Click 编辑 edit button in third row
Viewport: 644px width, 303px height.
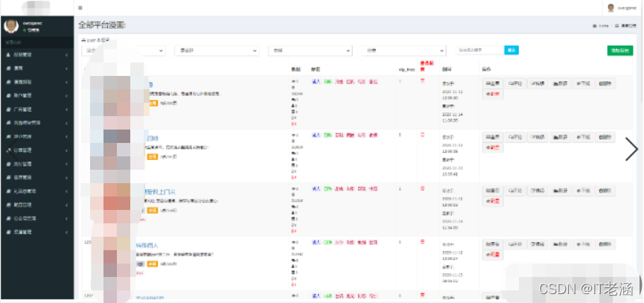(538, 191)
